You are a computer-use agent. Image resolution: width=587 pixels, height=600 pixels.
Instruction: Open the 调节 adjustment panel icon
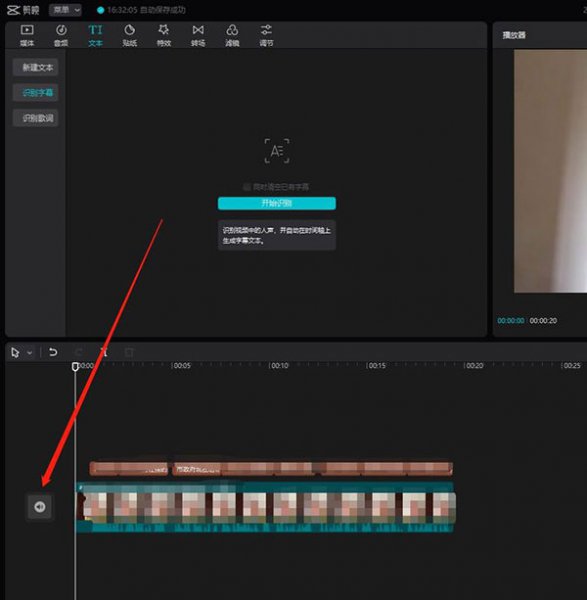[x=266, y=35]
